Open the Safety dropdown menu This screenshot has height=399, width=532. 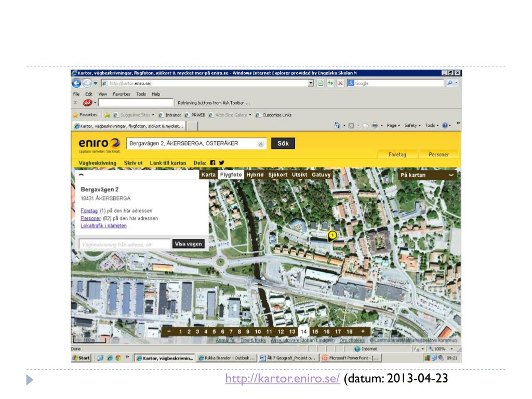pos(413,126)
